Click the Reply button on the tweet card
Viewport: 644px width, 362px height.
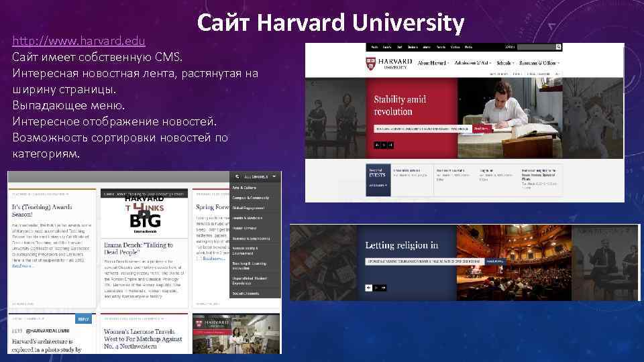[83, 319]
